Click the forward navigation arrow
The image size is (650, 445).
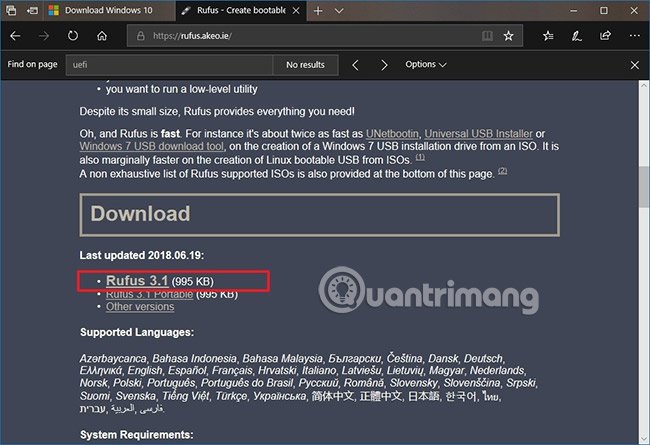(44, 36)
